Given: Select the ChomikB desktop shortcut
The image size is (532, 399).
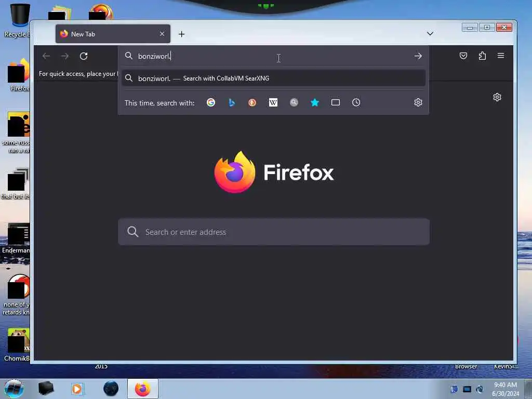Looking at the screenshot, I should tap(17, 345).
